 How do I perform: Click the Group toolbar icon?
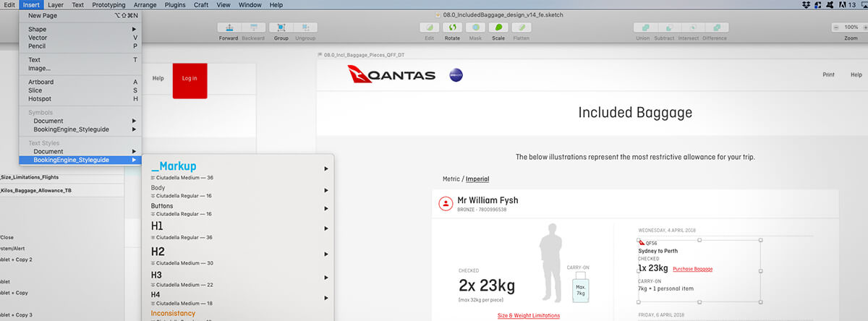pyautogui.click(x=281, y=27)
